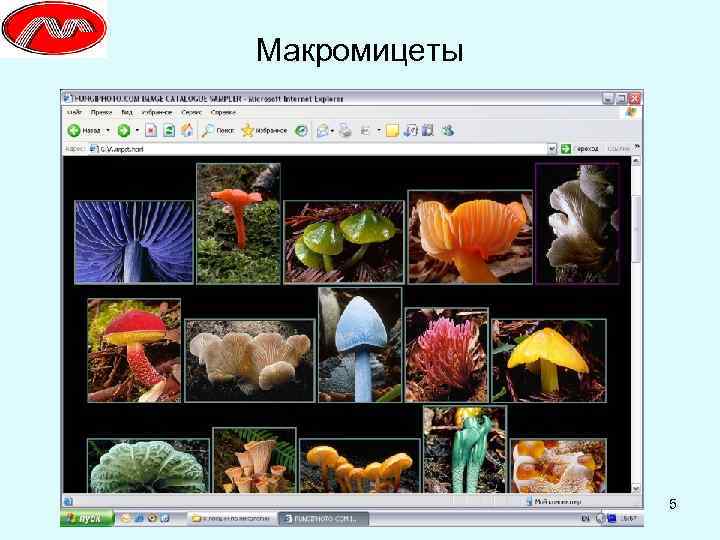720x540 pixels.
Task: Click the Links (Ссылки) toolbar label
Action: [x=618, y=148]
